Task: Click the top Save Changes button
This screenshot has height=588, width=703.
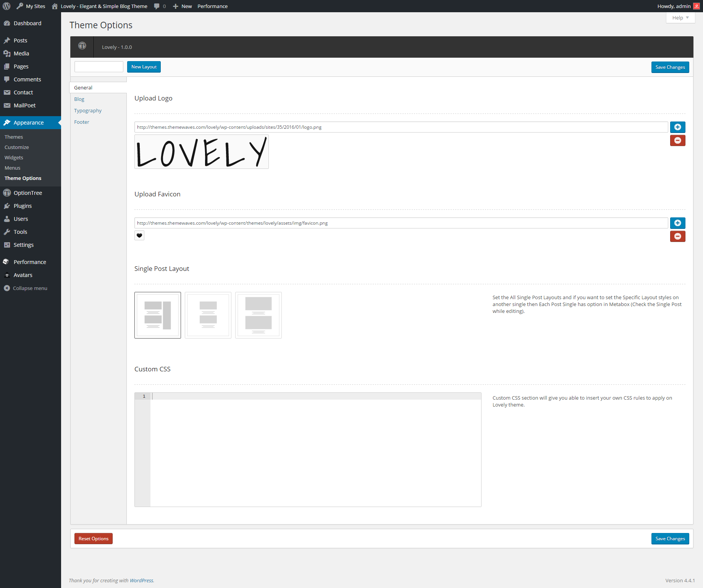Action: [670, 67]
